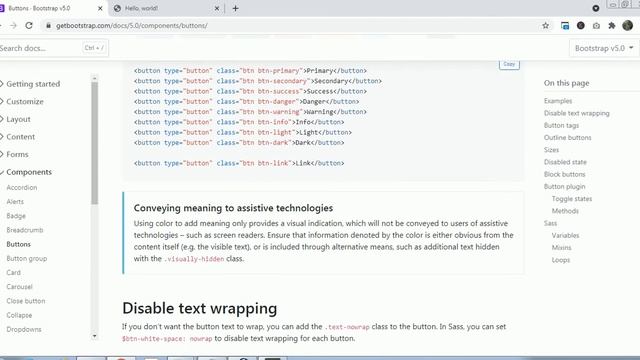
Task: Jump to Button plugin section
Action: [564, 187]
